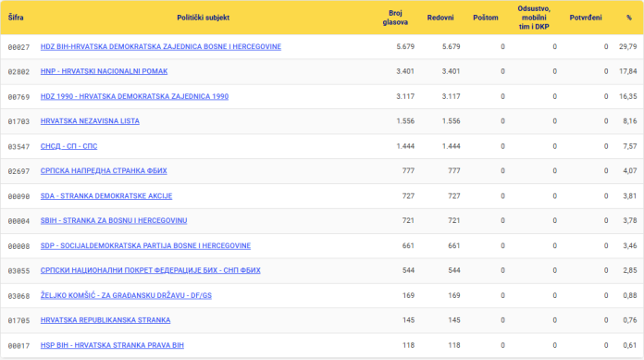
Task: Select code 02697 in the Šifra column
Action: coord(19,171)
